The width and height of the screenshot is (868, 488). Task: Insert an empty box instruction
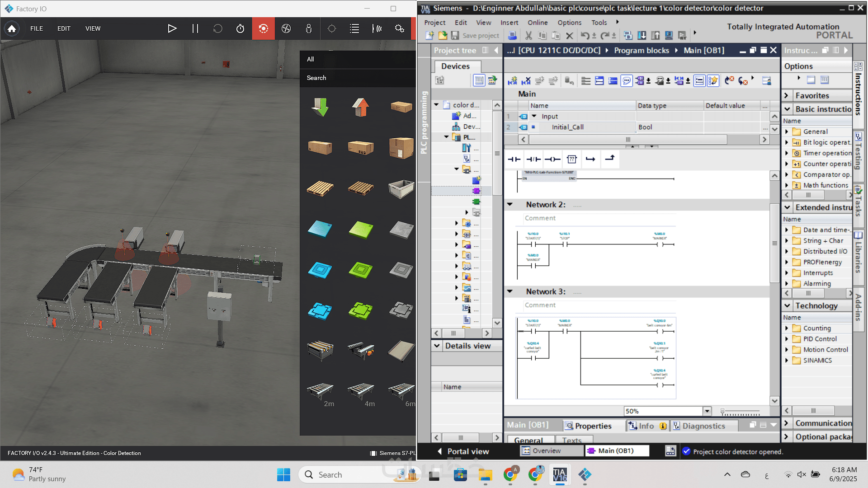571,159
